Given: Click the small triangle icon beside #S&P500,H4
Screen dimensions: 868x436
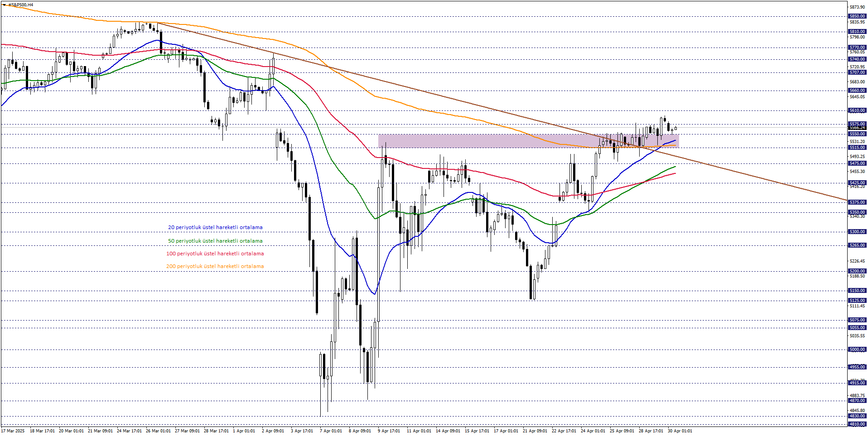Looking at the screenshot, I should pos(4,5).
